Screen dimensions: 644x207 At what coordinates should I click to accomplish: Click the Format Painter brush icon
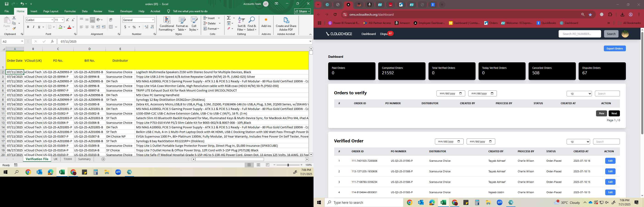pyautogui.click(x=14, y=28)
